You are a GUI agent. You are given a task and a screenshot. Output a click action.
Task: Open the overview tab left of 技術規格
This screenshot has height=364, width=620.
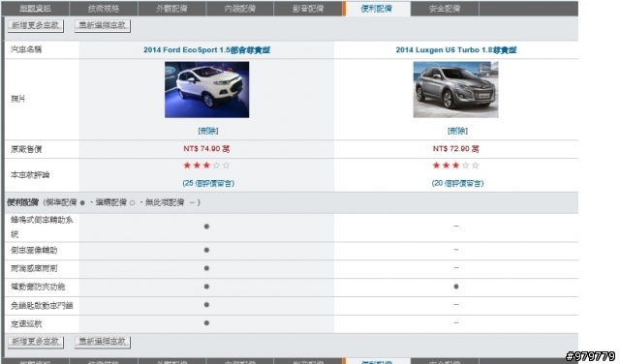tap(35, 9)
